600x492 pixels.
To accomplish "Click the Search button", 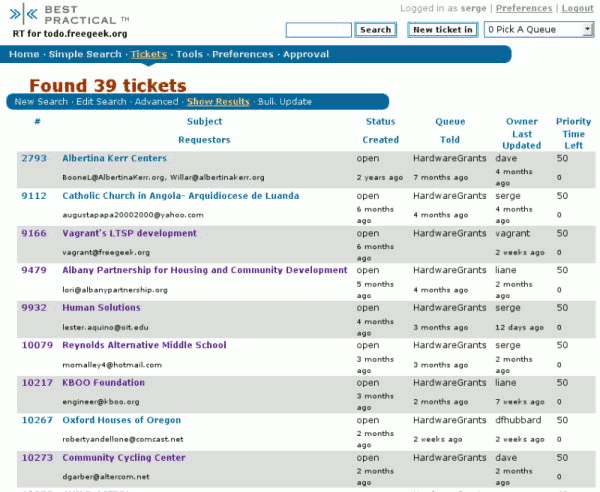I will point(375,30).
